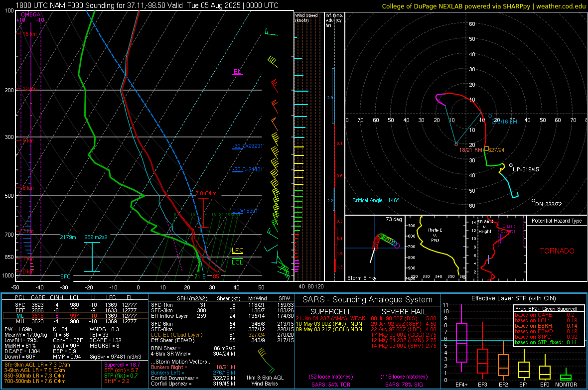588x390 pixels.
Task: Click the OMEGA label on the skew-T
Action: (x=30, y=14)
